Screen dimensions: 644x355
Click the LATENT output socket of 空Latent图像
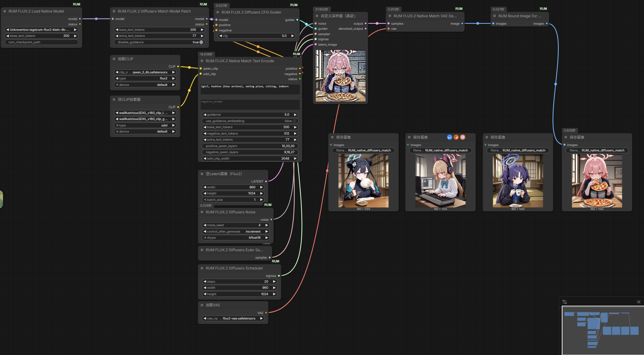tap(266, 182)
